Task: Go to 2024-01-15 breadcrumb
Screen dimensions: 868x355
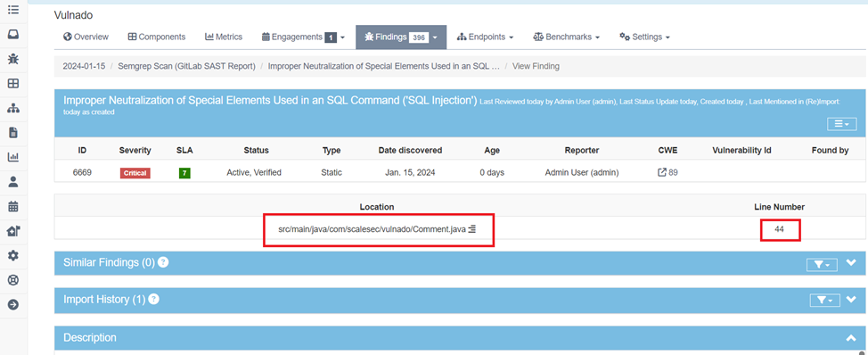Action: pyautogui.click(x=84, y=66)
